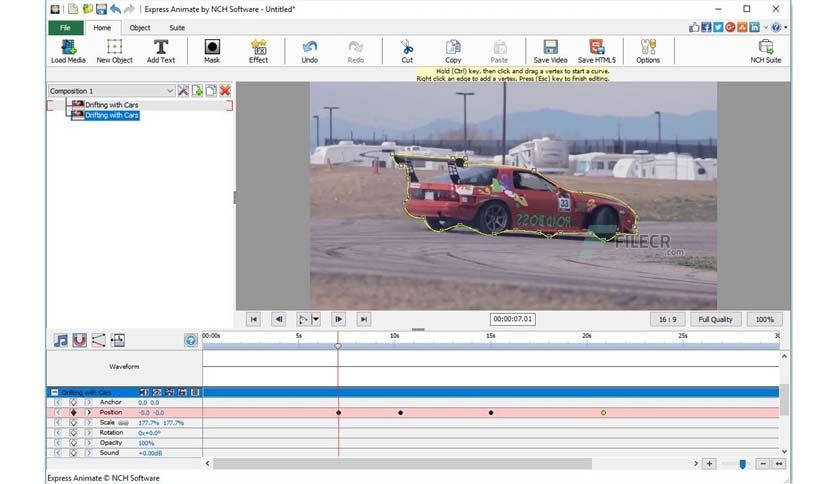Share via the Facebook icon
The image size is (836, 484).
click(706, 27)
